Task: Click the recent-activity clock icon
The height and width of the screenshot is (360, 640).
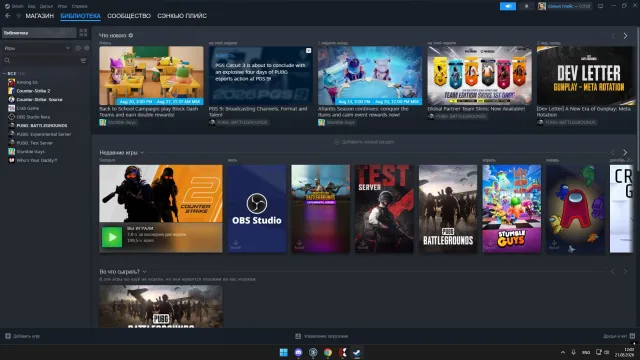Action: coord(78,48)
